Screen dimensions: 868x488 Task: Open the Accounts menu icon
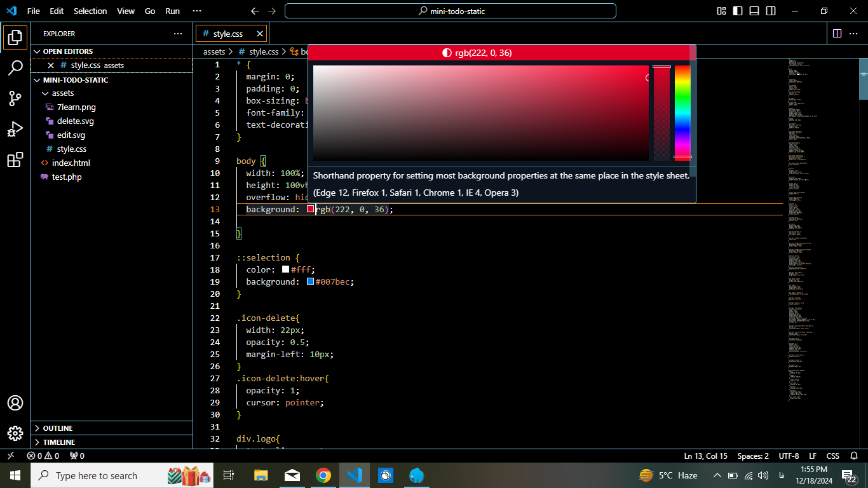(15, 403)
